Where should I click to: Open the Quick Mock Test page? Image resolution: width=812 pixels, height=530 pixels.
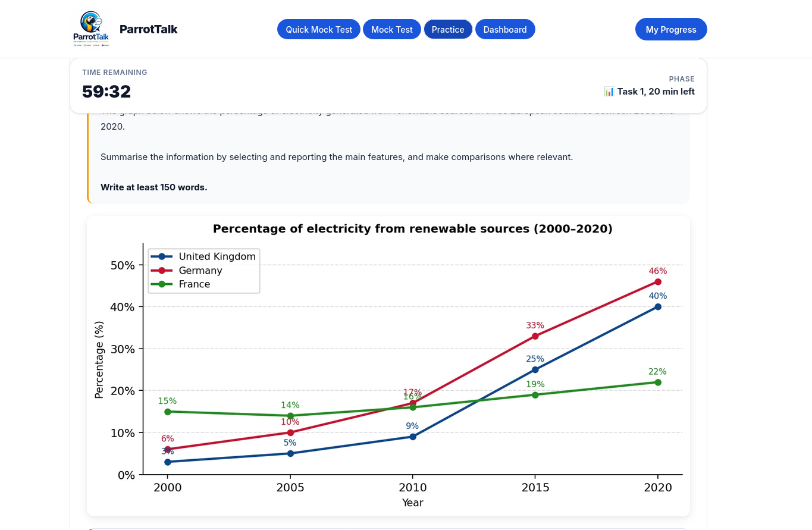[319, 29]
